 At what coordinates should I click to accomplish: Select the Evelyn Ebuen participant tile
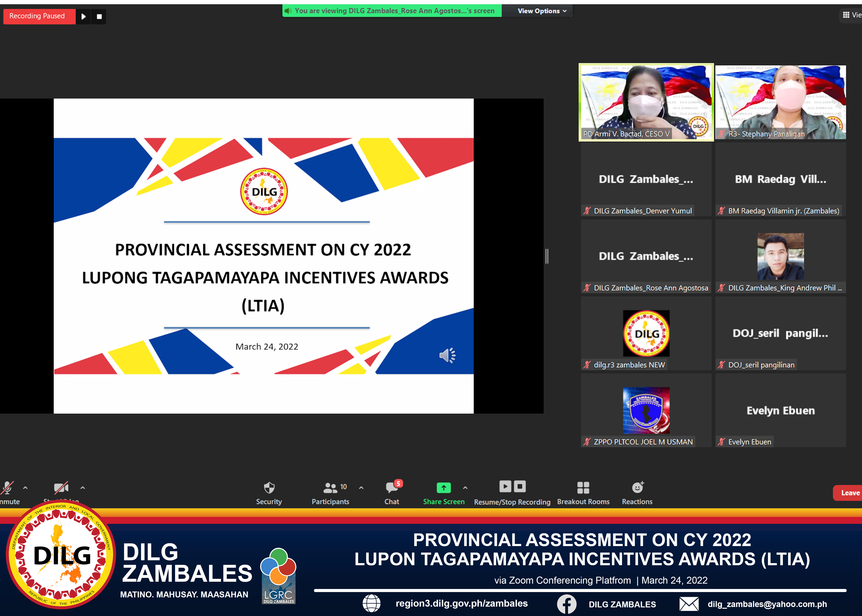click(x=780, y=410)
